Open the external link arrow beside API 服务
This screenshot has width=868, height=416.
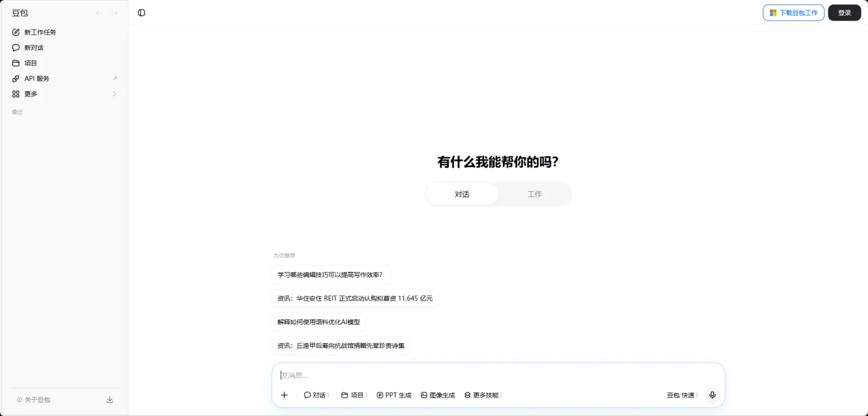(115, 79)
